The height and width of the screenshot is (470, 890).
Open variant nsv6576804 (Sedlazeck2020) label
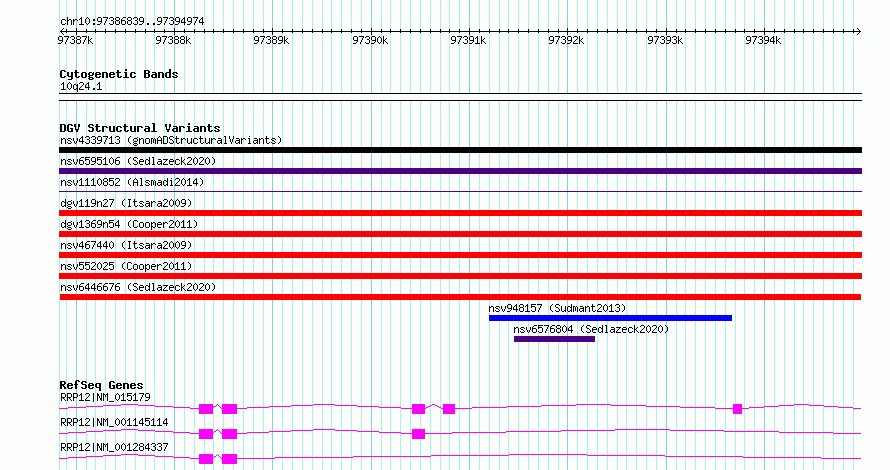click(591, 329)
